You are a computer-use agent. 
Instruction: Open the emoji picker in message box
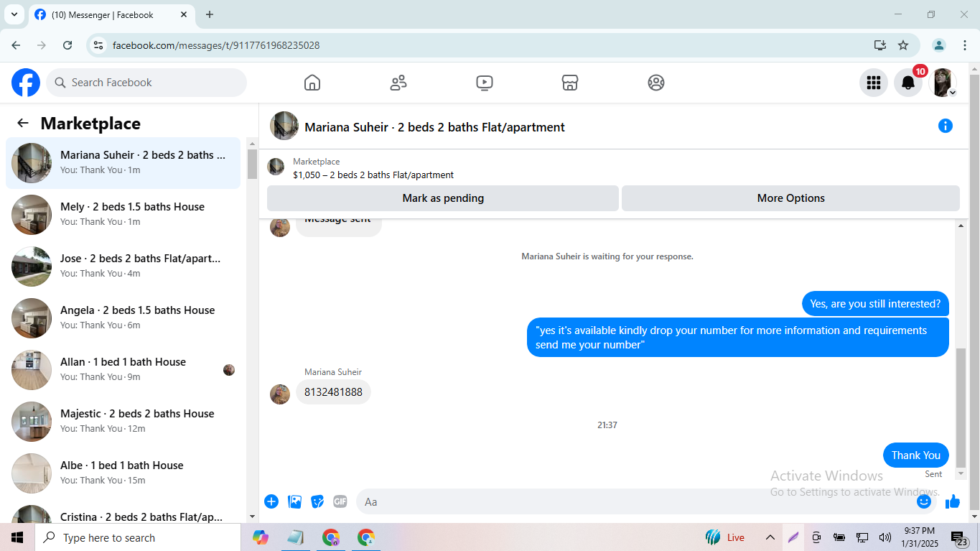(x=924, y=501)
